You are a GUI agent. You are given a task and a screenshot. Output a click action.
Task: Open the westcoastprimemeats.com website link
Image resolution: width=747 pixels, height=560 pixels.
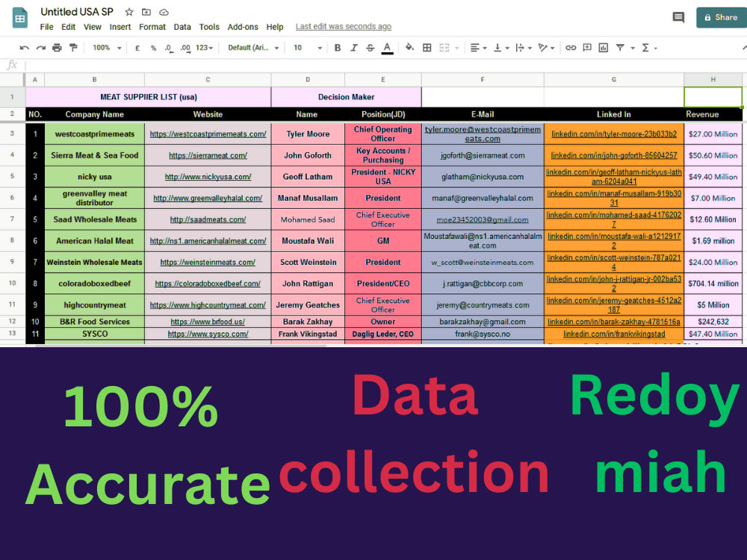point(208,134)
